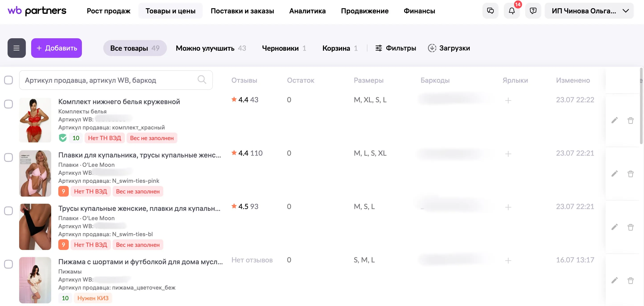The height and width of the screenshot is (306, 644).
Task: Click the hamburger menu button
Action: coord(16,48)
